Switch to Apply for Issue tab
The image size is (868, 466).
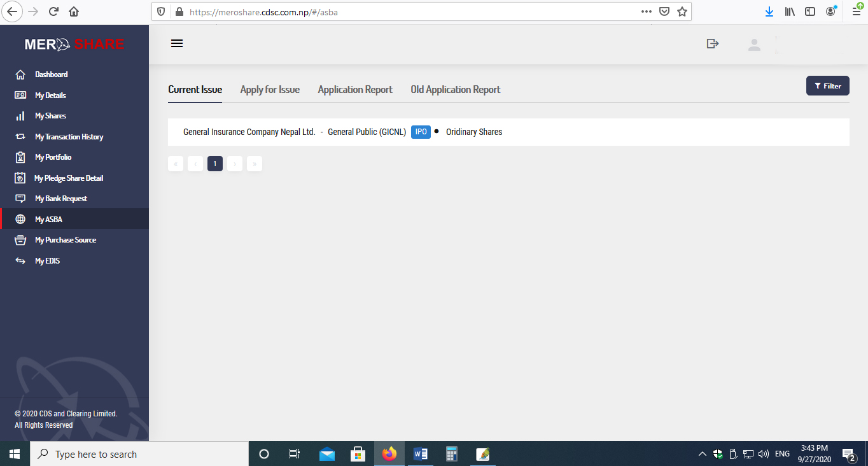pyautogui.click(x=270, y=90)
